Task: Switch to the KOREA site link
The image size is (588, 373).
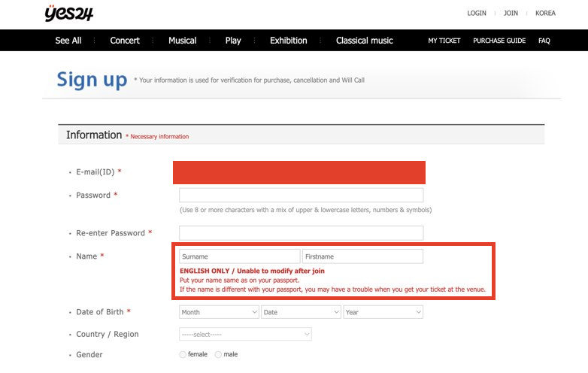Action: tap(545, 13)
